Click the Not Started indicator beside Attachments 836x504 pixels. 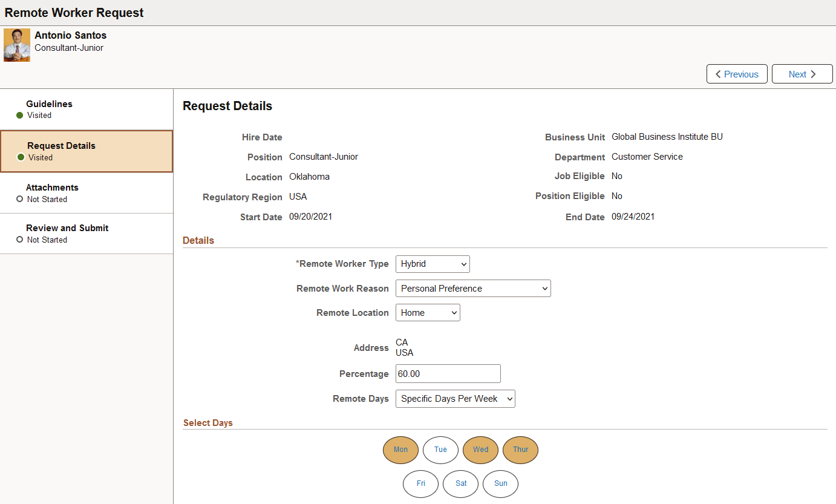[x=20, y=199]
